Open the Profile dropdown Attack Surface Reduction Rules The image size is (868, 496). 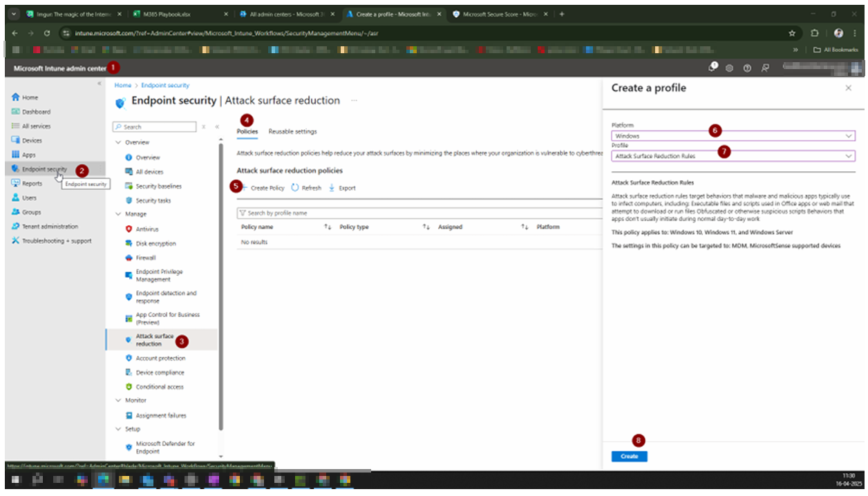[733, 156]
